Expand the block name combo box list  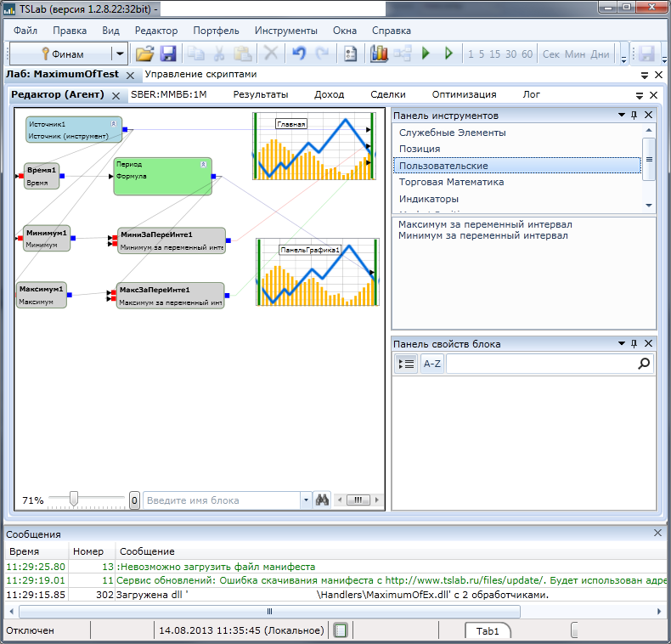point(306,500)
